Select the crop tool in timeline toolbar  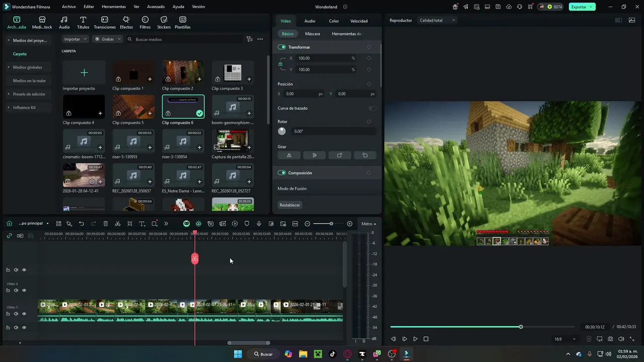(130, 224)
